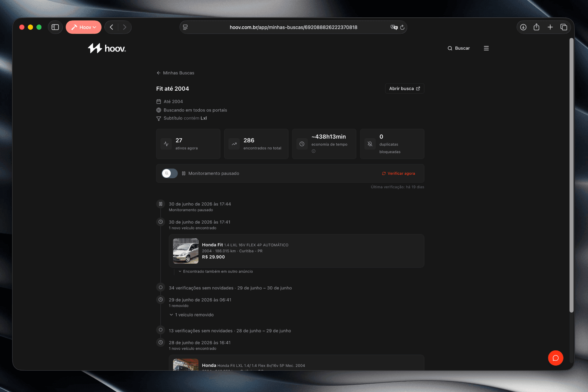Viewport: 588px width, 392px height.
Task: Click the hoov.com.br address field
Action: coord(293,27)
